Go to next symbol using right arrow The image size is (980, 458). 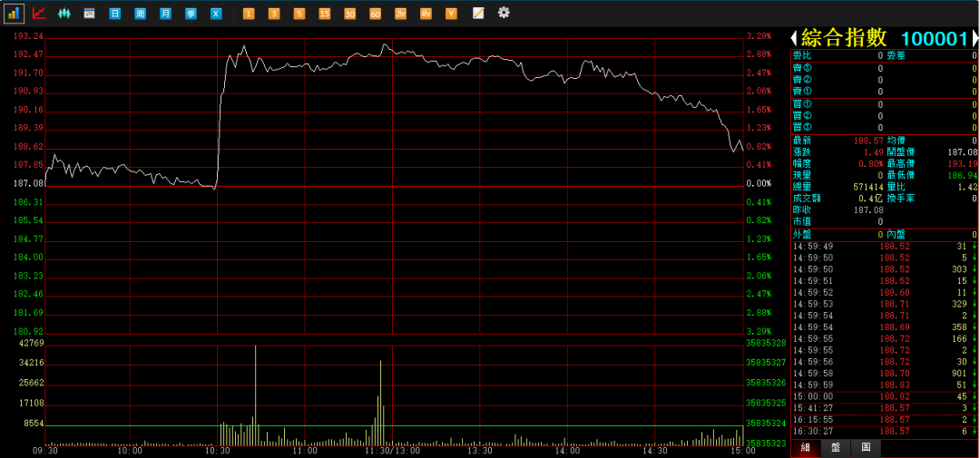(975, 38)
